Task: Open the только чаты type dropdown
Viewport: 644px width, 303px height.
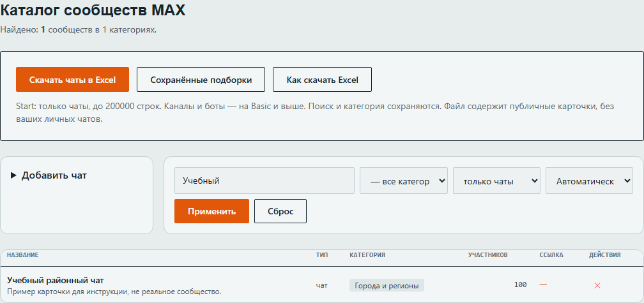Action: (496, 181)
